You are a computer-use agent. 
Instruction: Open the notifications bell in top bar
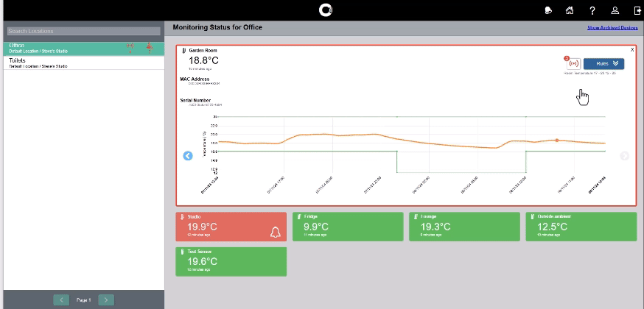tap(546, 10)
